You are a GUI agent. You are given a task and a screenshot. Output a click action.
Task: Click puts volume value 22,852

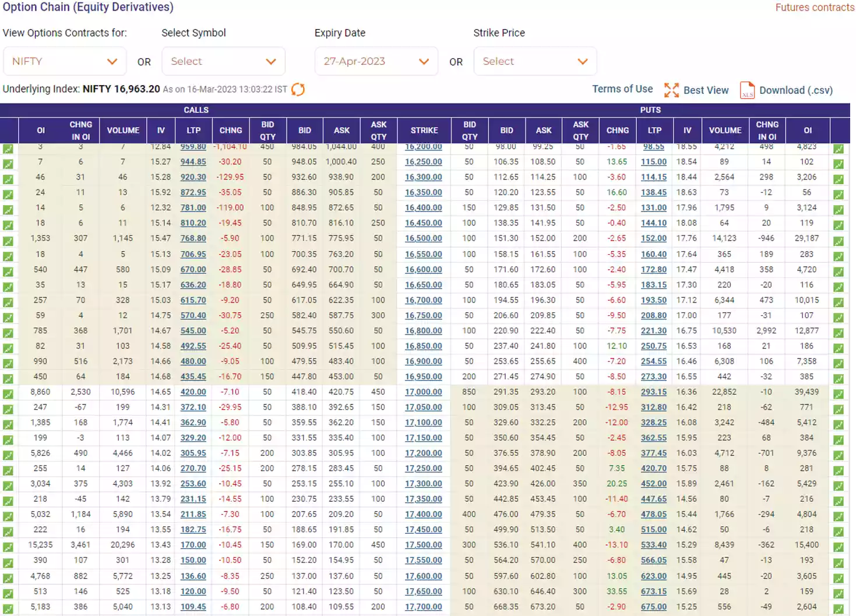click(x=724, y=392)
